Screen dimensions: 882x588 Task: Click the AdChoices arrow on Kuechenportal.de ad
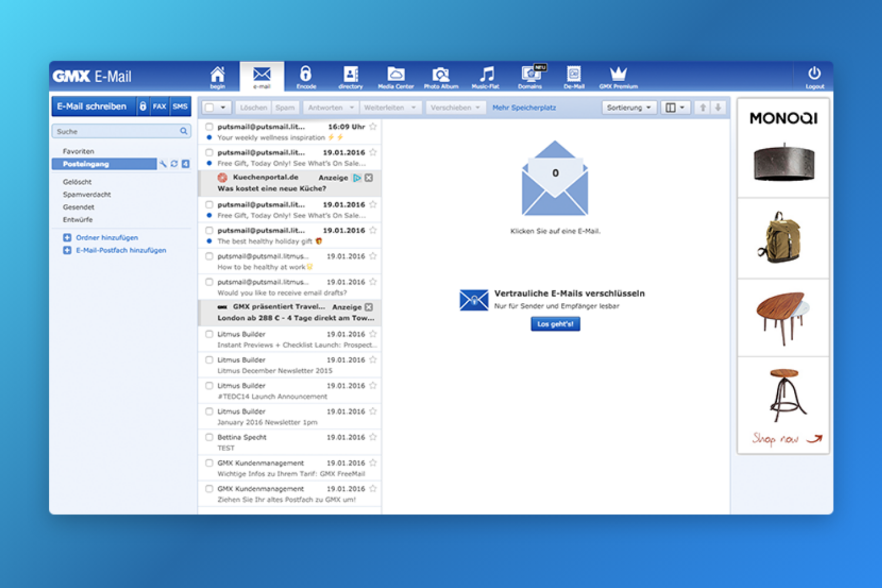[357, 178]
